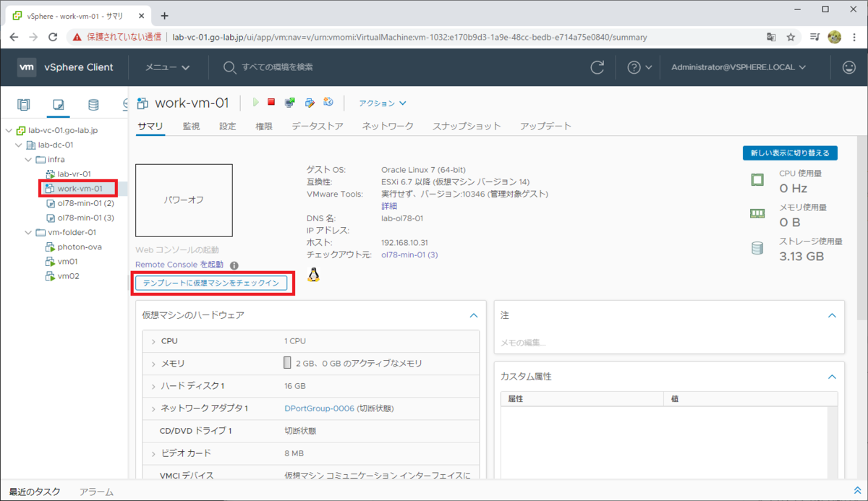Image resolution: width=868 pixels, height=501 pixels.
Task: Collapse the lab-vc-01.go-lab.jp tree node
Action: click(x=9, y=131)
